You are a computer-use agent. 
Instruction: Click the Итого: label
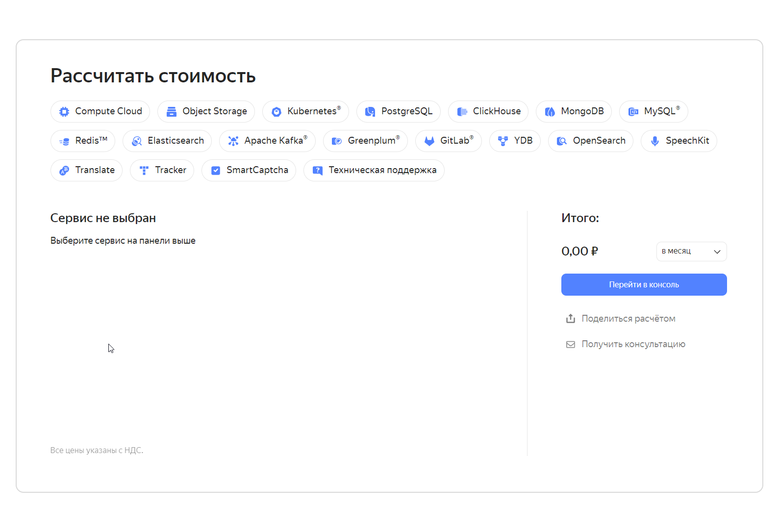tap(580, 218)
